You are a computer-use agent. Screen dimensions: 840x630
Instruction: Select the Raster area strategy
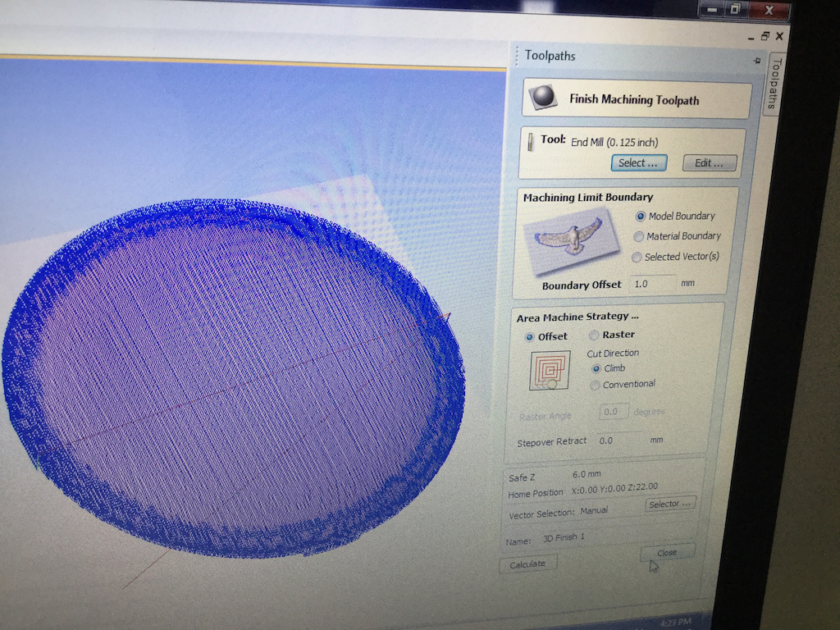click(594, 336)
